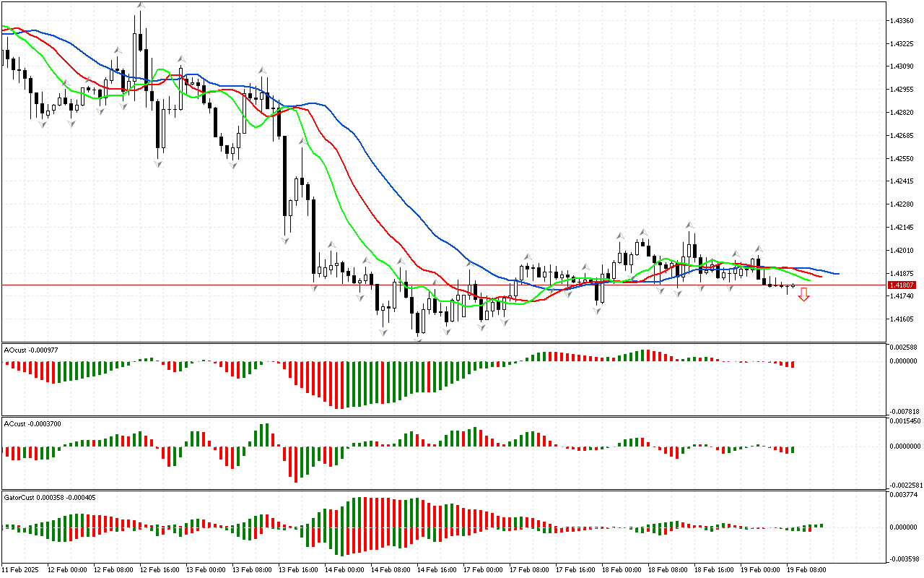Select the ACcust -0.0003700 indicator label

click(x=32, y=423)
